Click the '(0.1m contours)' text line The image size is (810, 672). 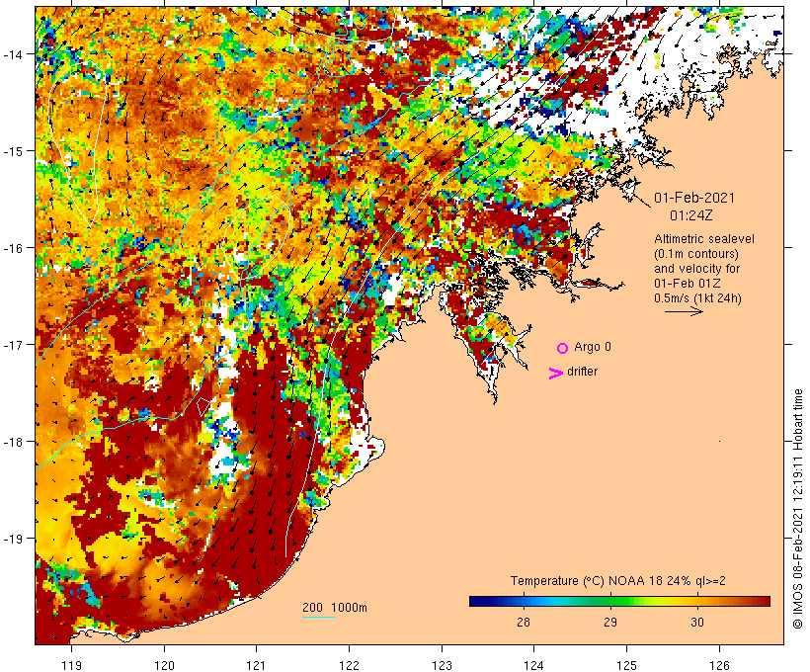pyautogui.click(x=696, y=254)
